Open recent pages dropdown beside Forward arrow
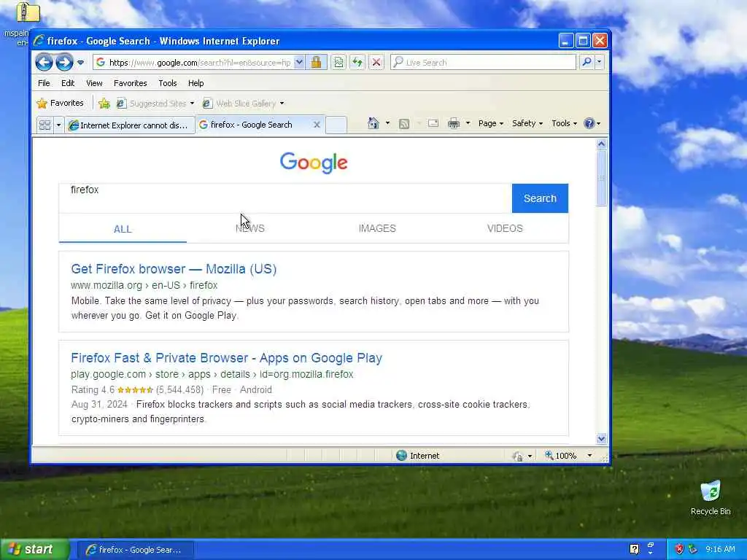 80,63
